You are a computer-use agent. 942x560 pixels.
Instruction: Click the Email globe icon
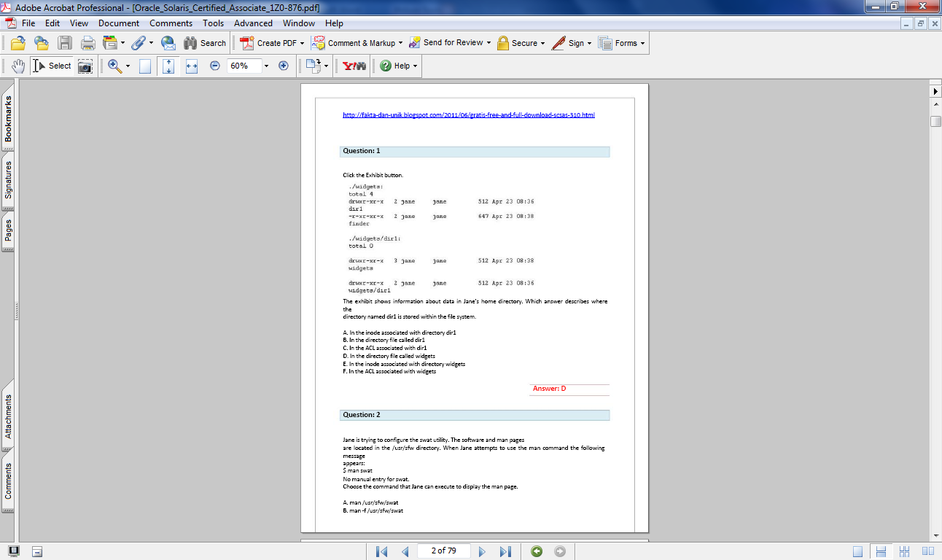click(x=168, y=43)
